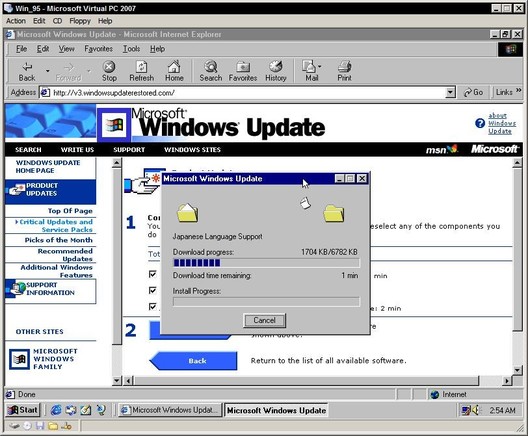Image resolution: width=528 pixels, height=436 pixels.
Task: Go to Recommended Updates in sidebar
Action: click(65, 255)
